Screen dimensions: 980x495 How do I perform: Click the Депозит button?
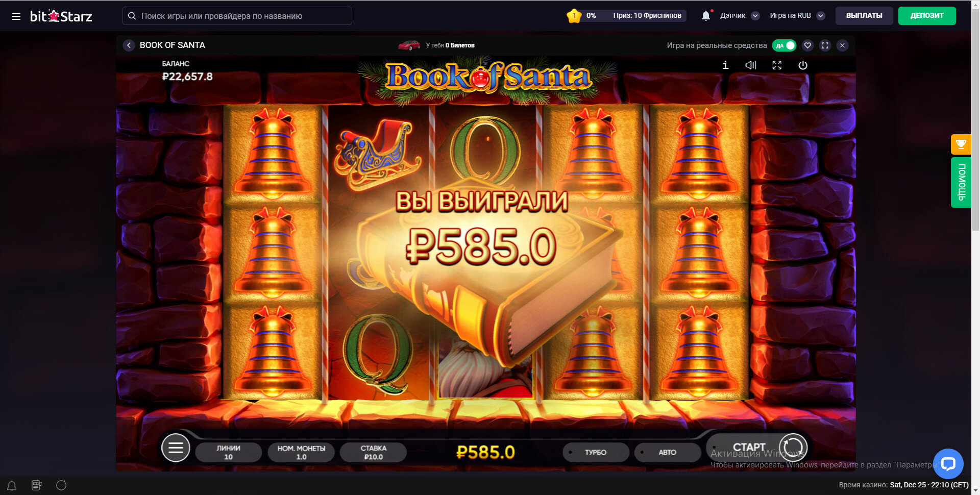[927, 16]
